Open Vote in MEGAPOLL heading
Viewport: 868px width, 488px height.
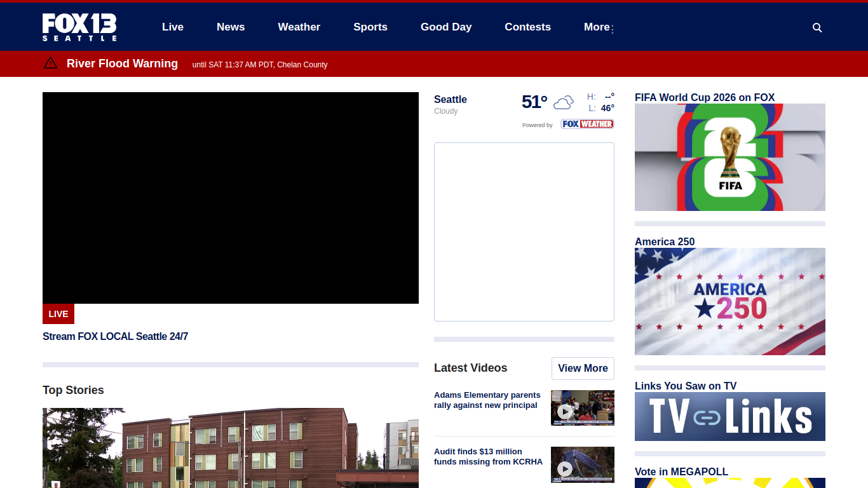pos(681,471)
